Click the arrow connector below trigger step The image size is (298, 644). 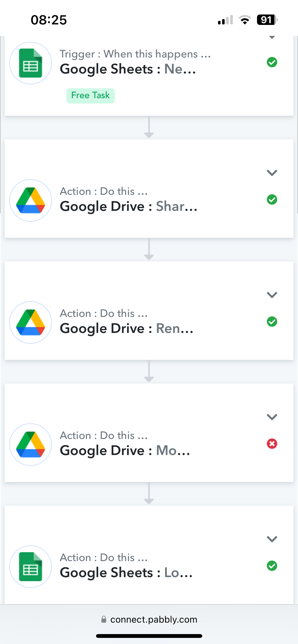[149, 127]
